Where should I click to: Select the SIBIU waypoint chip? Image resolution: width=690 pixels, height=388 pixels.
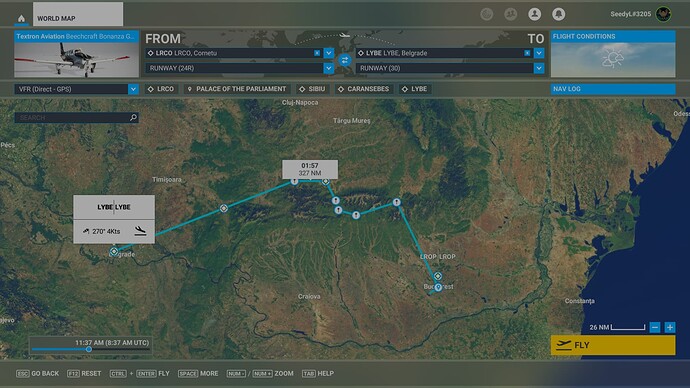click(312, 89)
